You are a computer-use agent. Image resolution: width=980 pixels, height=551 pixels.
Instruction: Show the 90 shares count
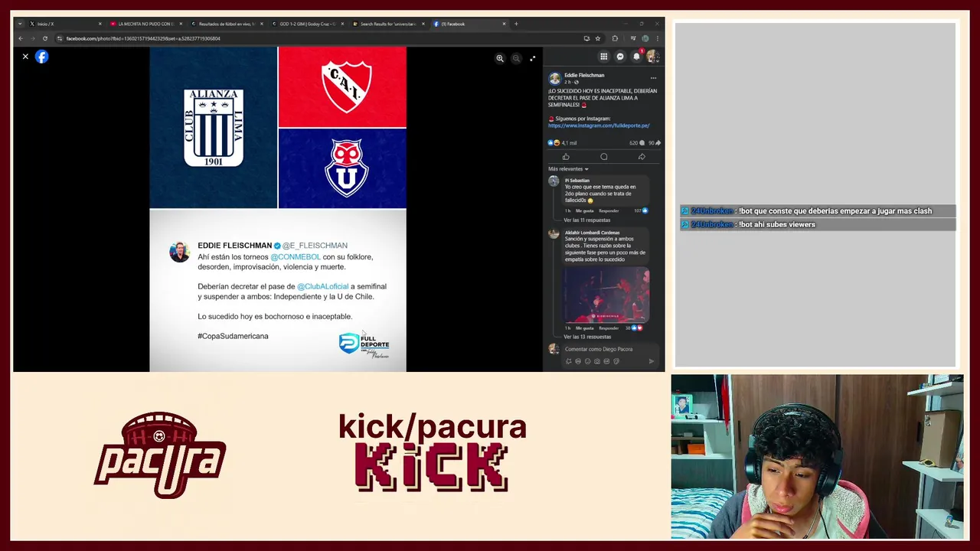655,143
